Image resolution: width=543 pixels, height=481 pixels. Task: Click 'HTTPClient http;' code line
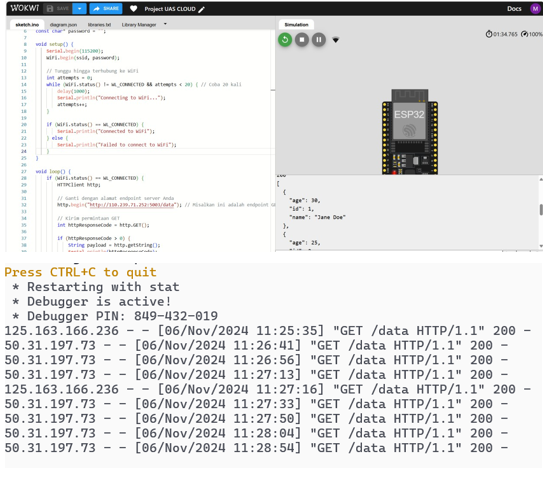click(79, 185)
